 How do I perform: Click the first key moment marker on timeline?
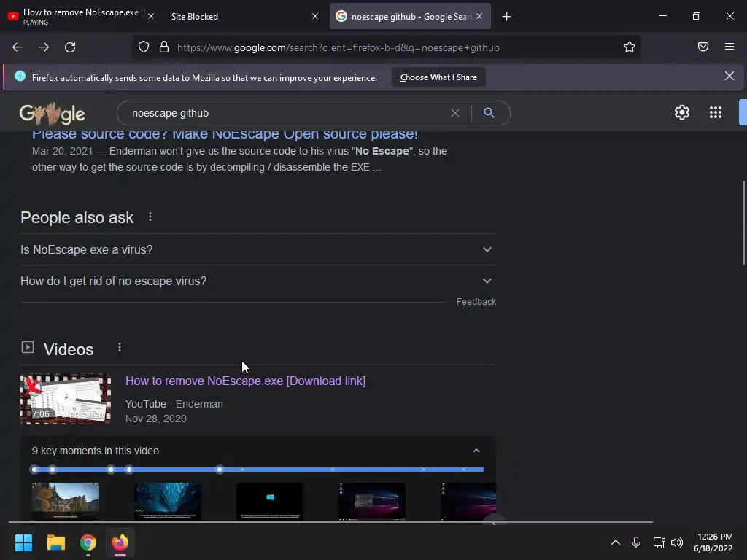click(34, 470)
